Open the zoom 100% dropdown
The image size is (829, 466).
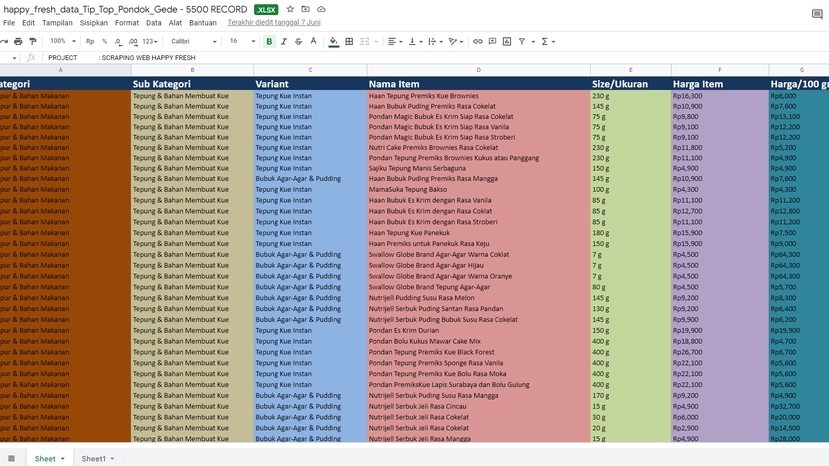(x=63, y=41)
